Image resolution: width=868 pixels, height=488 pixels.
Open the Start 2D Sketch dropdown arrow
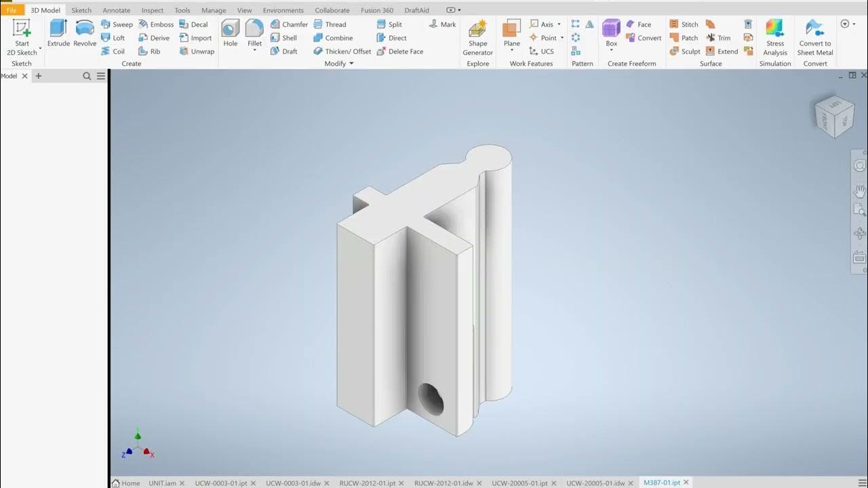pyautogui.click(x=40, y=49)
